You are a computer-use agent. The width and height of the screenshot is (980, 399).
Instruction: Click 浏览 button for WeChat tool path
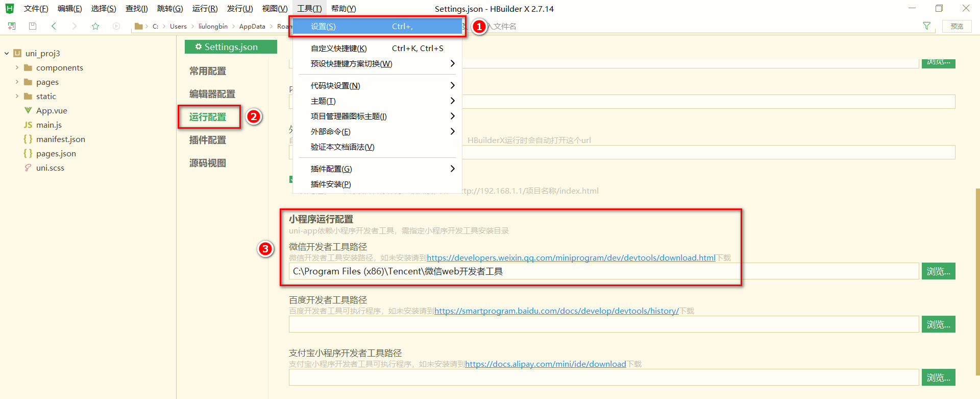pyautogui.click(x=938, y=271)
